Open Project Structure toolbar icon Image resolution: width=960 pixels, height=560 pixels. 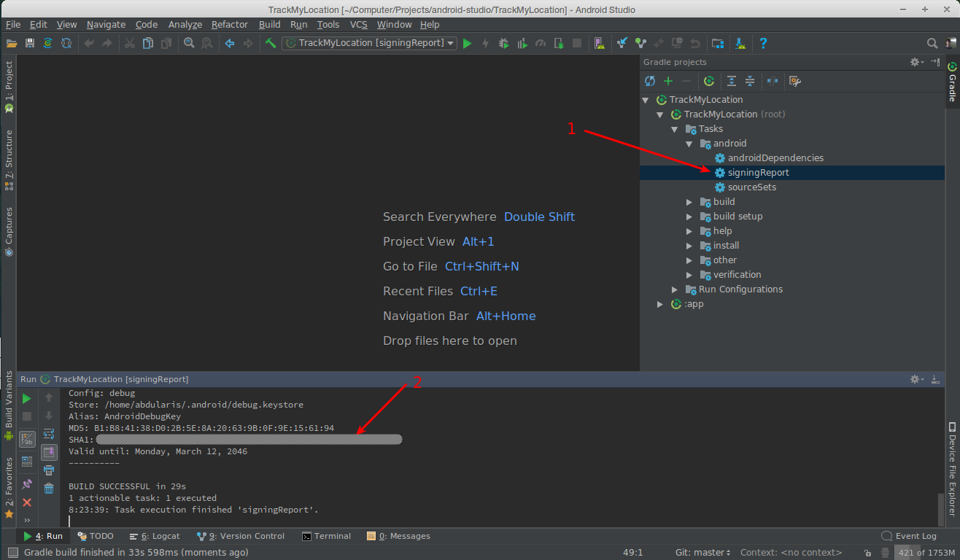718,43
